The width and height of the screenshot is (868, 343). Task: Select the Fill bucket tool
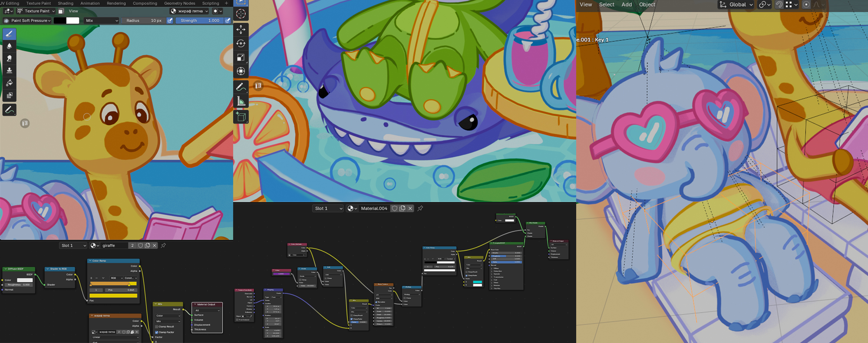pos(9,83)
